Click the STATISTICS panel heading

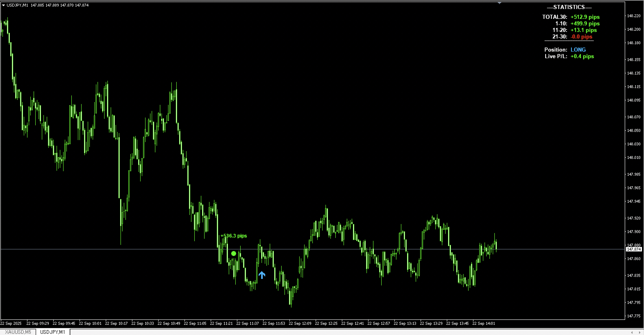(x=569, y=7)
